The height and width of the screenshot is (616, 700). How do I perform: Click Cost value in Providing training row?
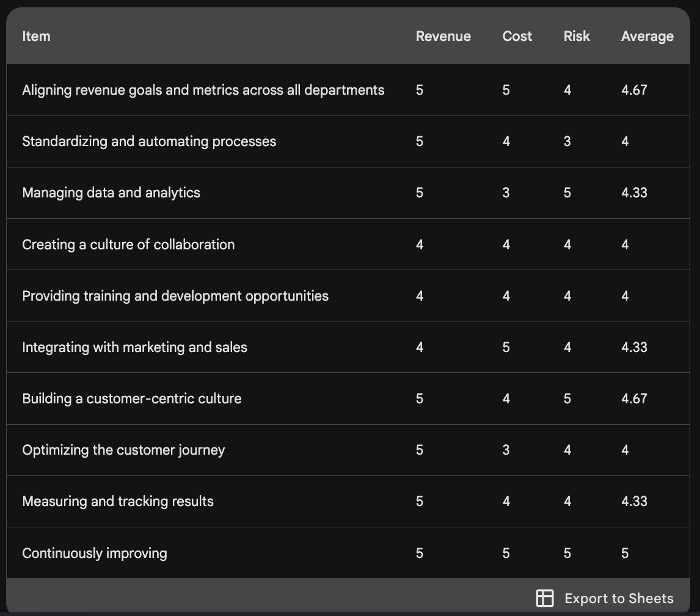[x=506, y=296]
